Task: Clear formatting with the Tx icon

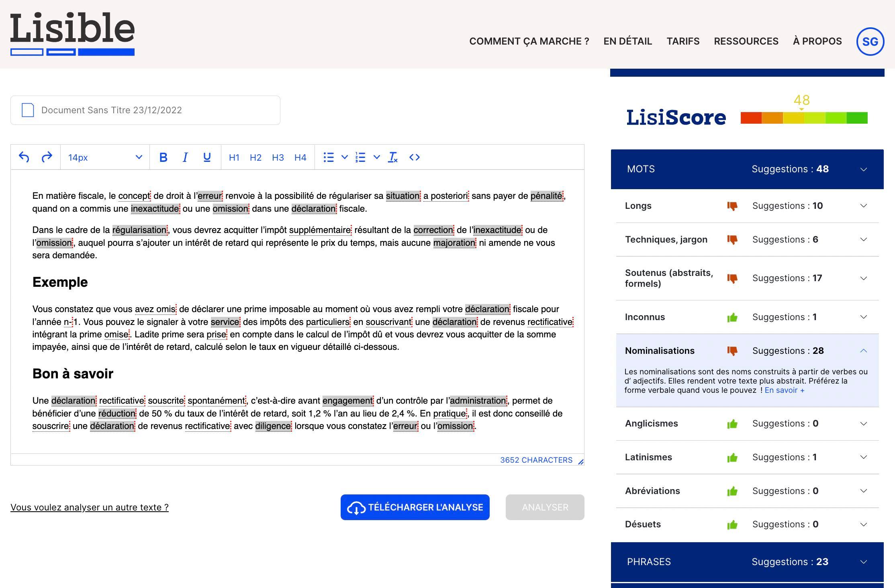Action: coord(392,157)
